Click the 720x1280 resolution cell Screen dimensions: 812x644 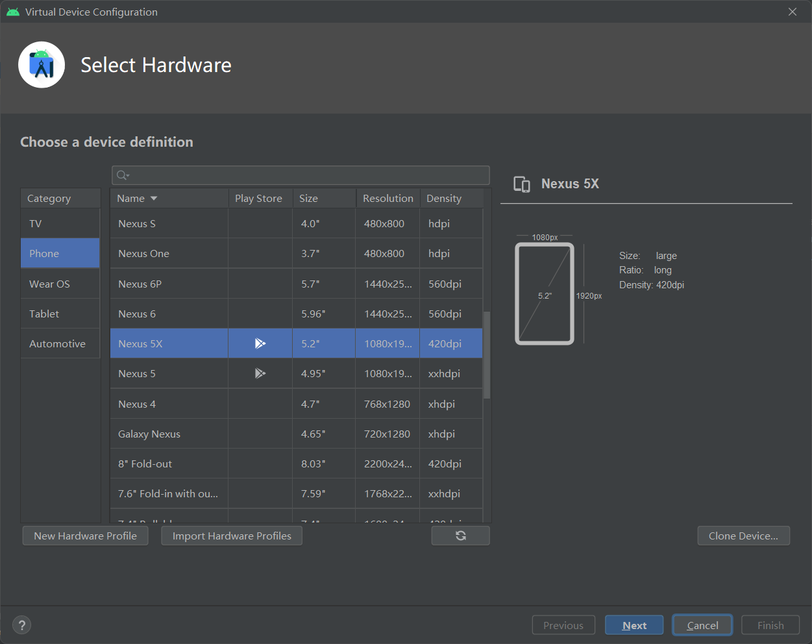click(388, 434)
